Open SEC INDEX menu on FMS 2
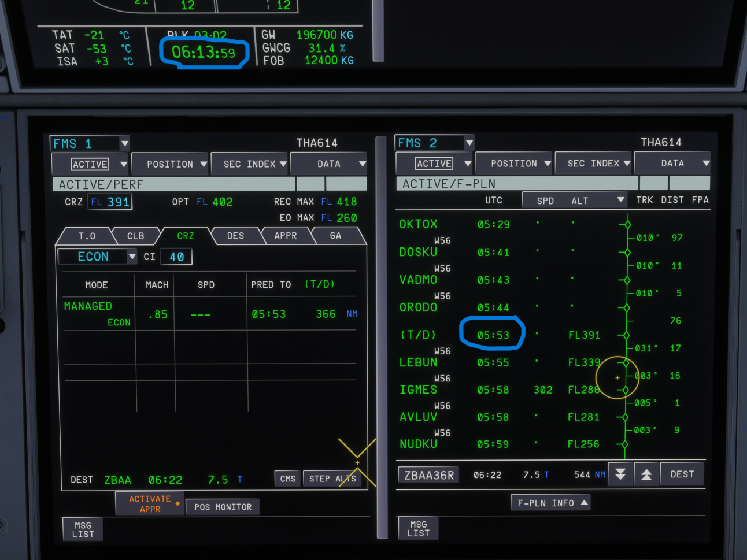The height and width of the screenshot is (560, 747). 593,164
